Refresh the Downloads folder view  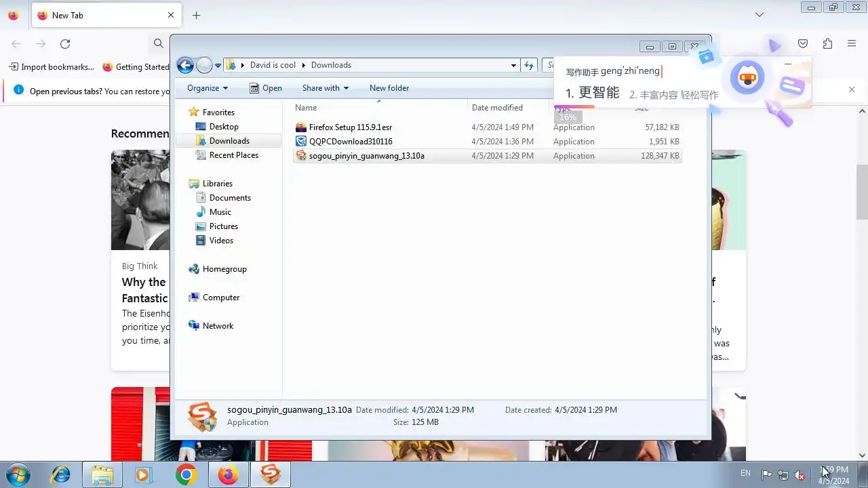(x=530, y=65)
